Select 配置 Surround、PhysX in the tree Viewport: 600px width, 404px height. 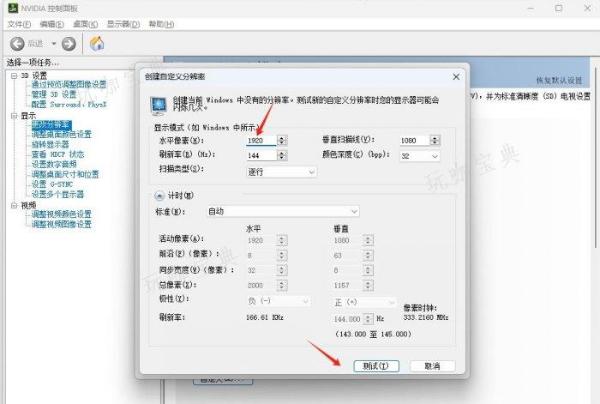69,104
